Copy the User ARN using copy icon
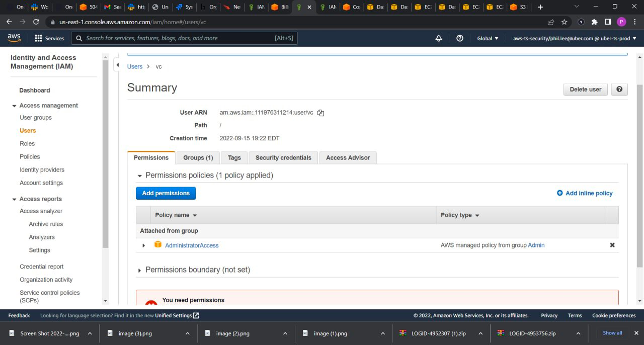This screenshot has height=345, width=644. tap(320, 112)
